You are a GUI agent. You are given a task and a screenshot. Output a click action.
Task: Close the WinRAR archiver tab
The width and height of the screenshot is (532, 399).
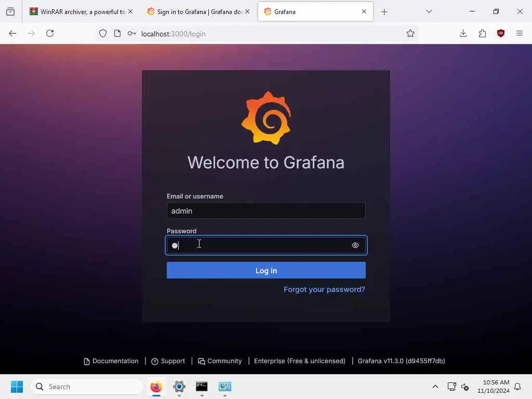130,12
